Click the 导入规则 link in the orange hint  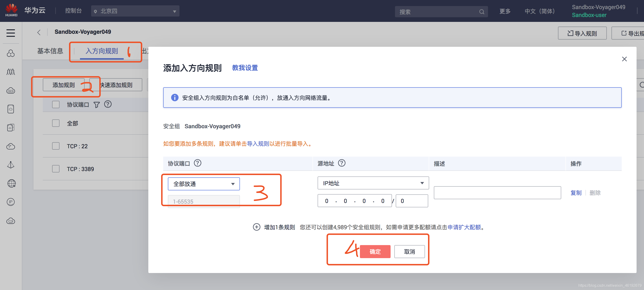258,144
